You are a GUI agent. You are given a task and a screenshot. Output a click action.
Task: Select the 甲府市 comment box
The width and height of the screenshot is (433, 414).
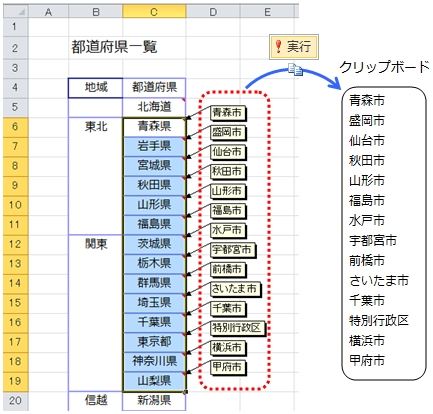click(x=228, y=367)
